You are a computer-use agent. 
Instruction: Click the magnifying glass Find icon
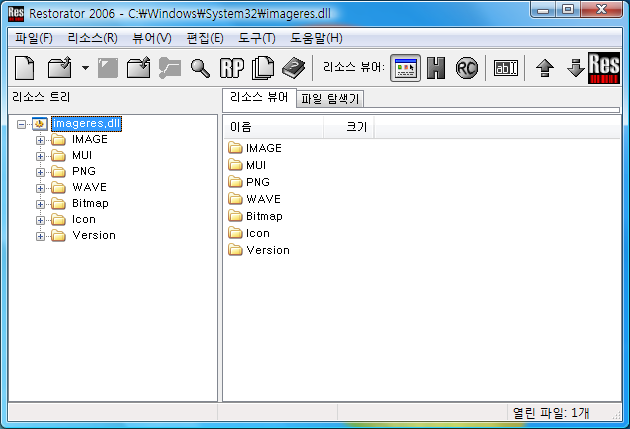pyautogui.click(x=200, y=68)
